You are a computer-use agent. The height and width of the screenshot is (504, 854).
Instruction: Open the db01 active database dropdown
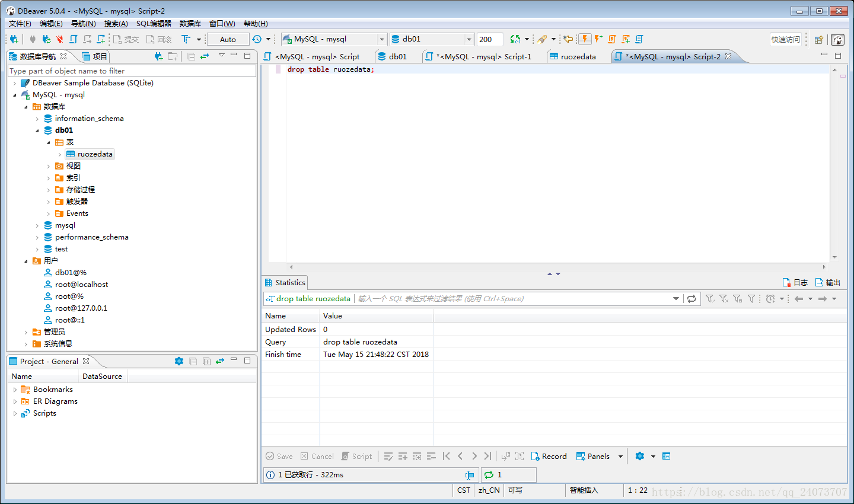469,39
